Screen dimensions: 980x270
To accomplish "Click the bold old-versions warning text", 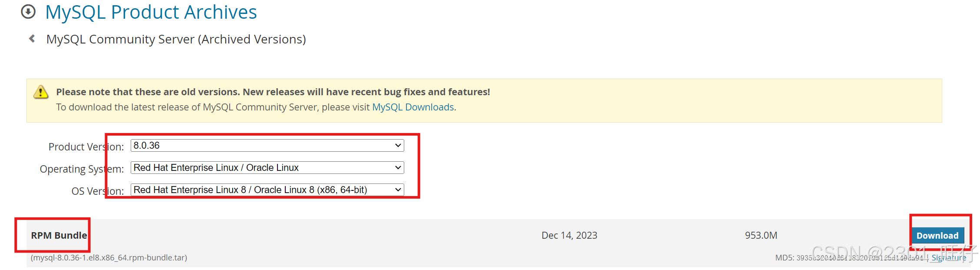I will (273, 92).
